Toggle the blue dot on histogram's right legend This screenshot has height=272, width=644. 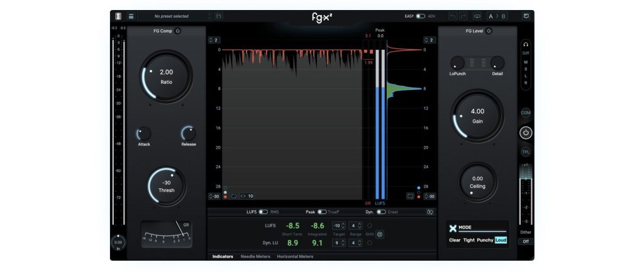tap(418, 188)
